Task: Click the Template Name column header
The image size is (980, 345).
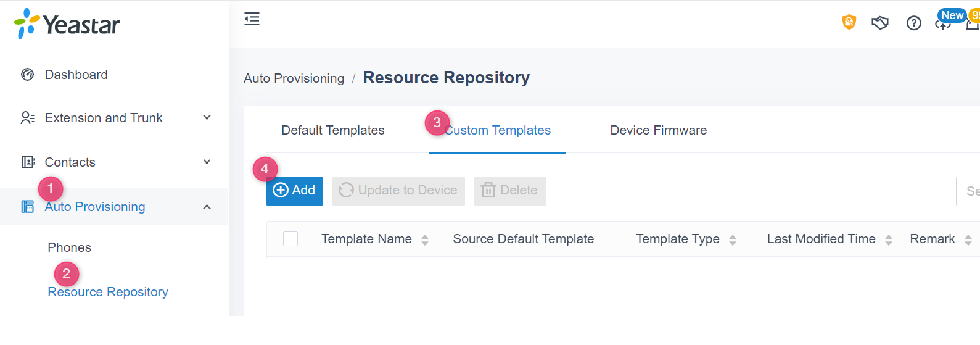Action: point(366,239)
